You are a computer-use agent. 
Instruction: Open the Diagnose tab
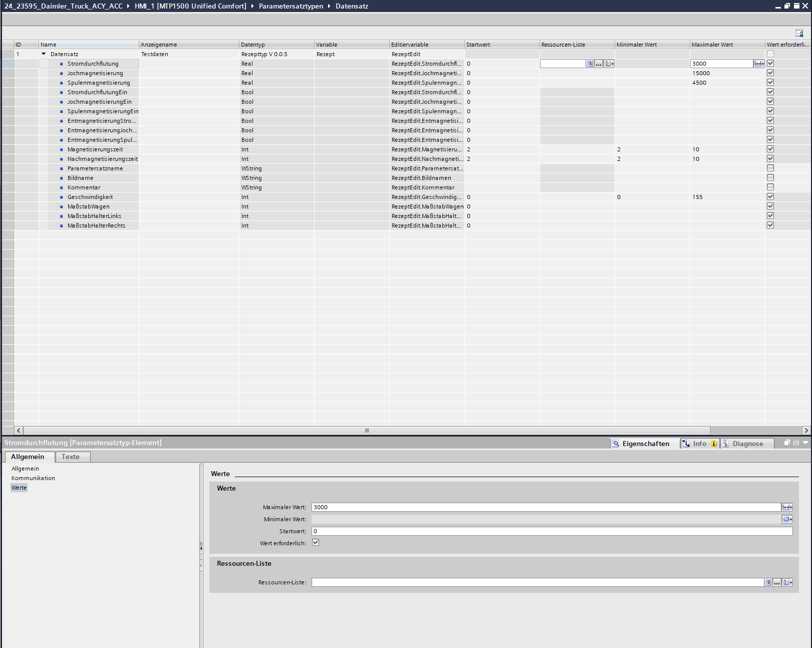(x=747, y=444)
